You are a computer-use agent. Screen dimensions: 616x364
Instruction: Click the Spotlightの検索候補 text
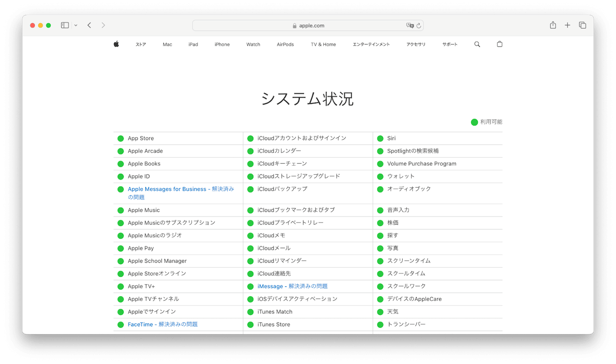[413, 151]
